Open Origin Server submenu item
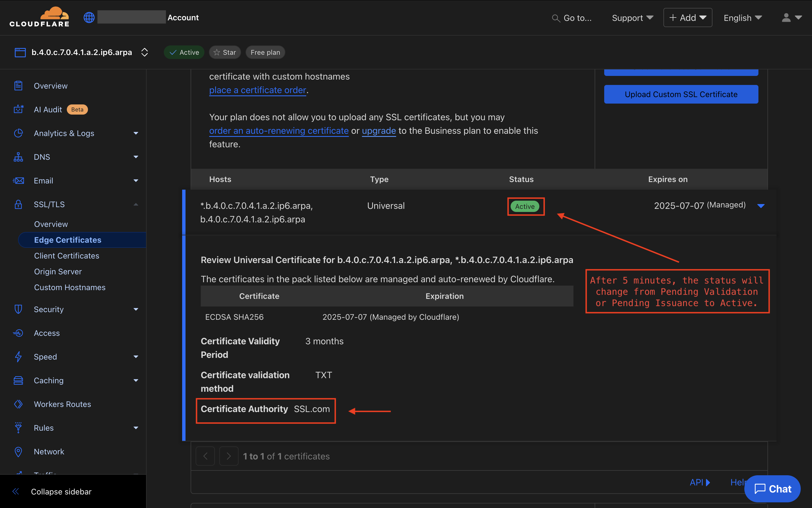Viewport: 812px width, 508px height. coord(58,271)
